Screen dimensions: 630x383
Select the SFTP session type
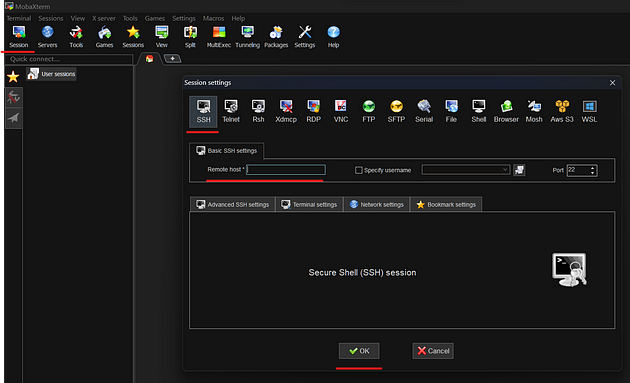[x=396, y=111]
